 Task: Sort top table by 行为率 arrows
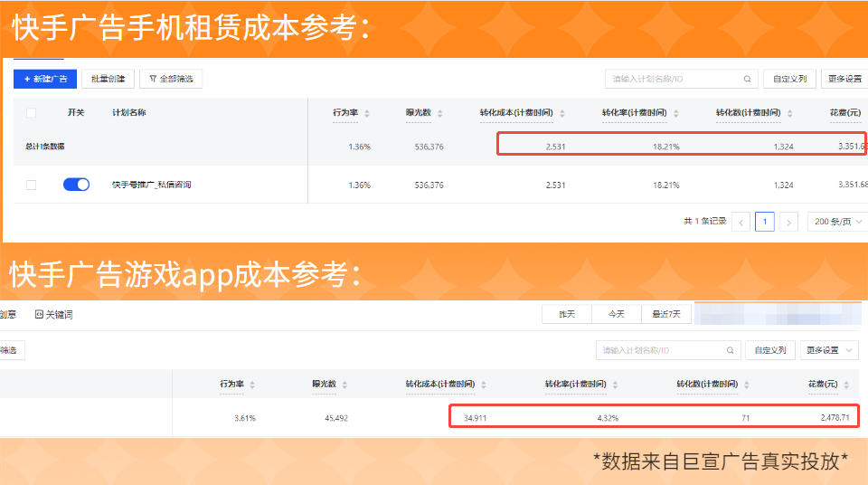366,113
